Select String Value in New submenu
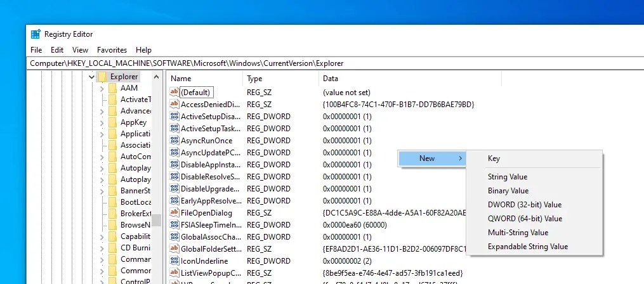644x284 pixels. [x=507, y=177]
